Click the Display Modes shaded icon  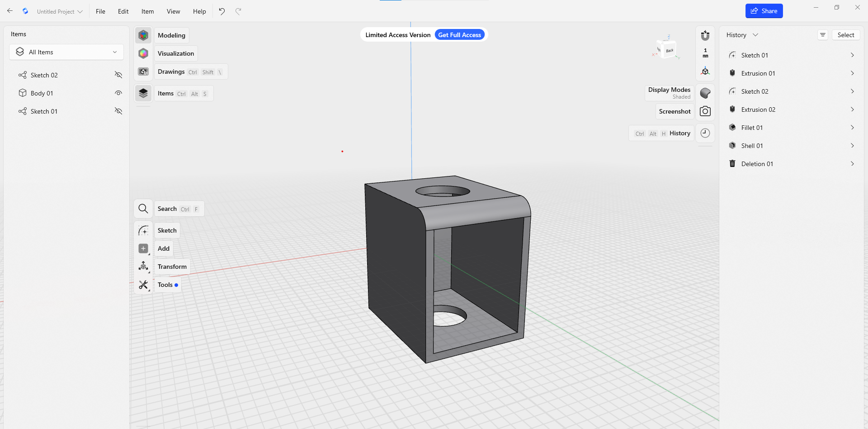coord(705,93)
